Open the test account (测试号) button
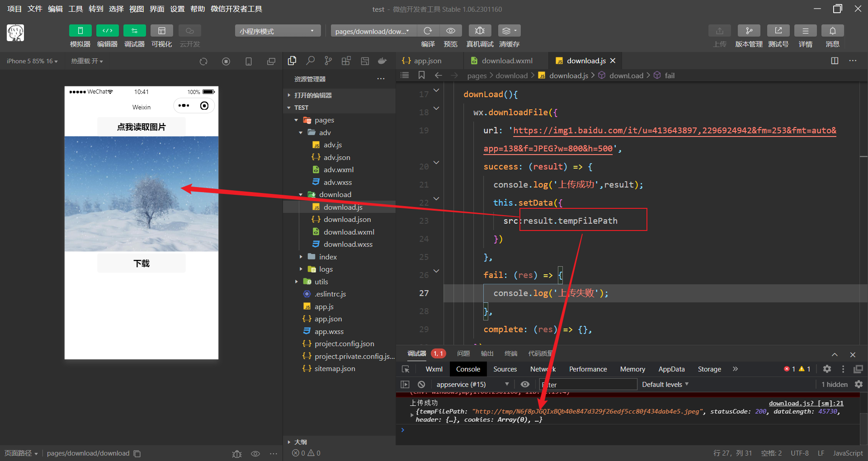Viewport: 868px width, 461px height. click(x=778, y=31)
